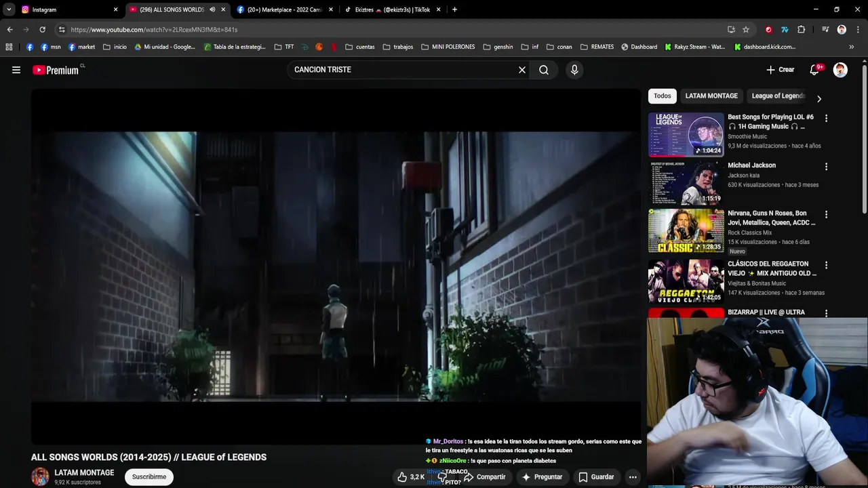Open Best Songs for Playing LOL thumbnail
Screen dimensions: 868x488
(686, 134)
